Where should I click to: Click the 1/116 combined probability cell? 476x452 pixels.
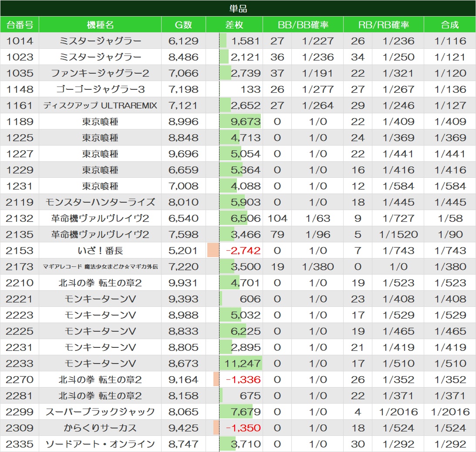click(450, 41)
